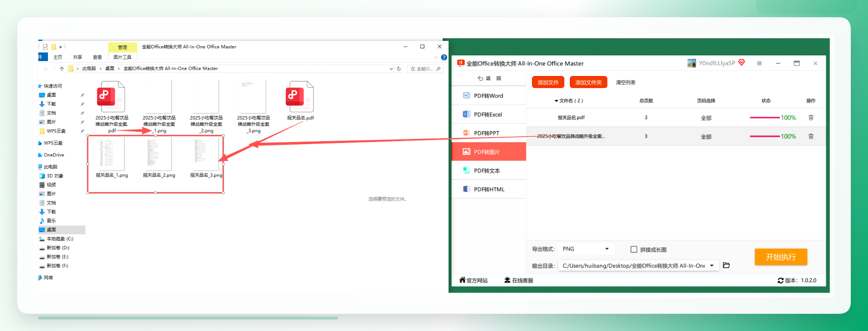Open OneDrive in the navigation pane
The height and width of the screenshot is (331, 868).
coord(54,155)
